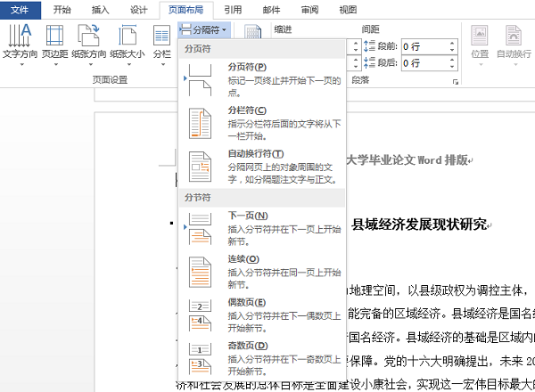Select the 页面布局 ribbon tab
This screenshot has width=535, height=392.
click(x=186, y=10)
